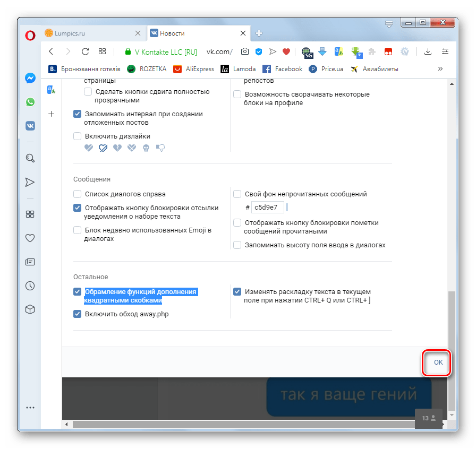Viewport: 476px width, 449px height.
Task: Enable the dislikes checkbox
Action: [x=78, y=136]
